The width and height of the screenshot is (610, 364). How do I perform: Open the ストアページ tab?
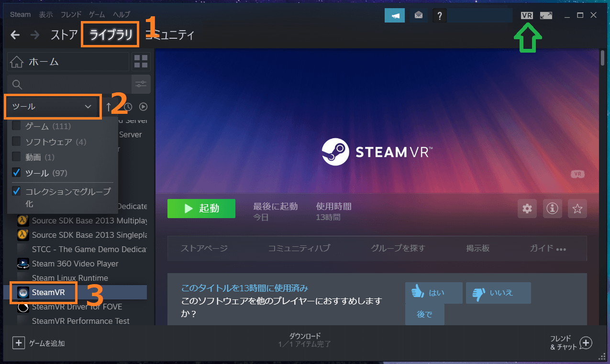204,248
